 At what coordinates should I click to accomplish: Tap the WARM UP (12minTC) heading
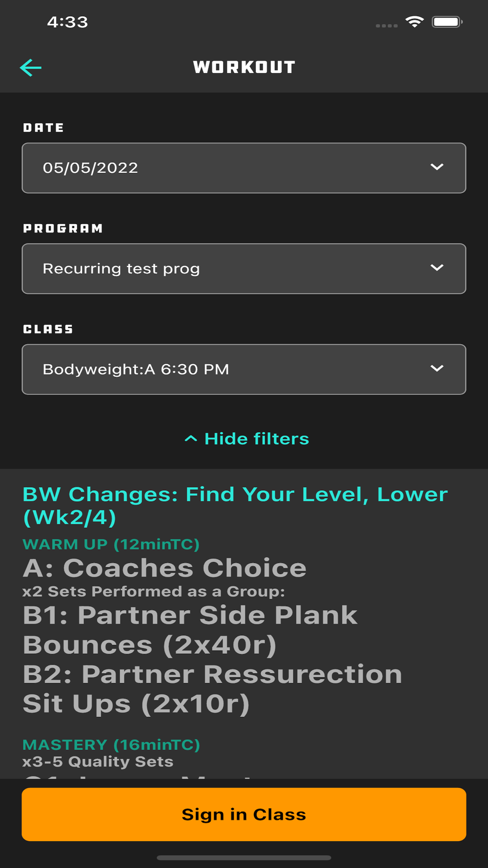tap(111, 544)
